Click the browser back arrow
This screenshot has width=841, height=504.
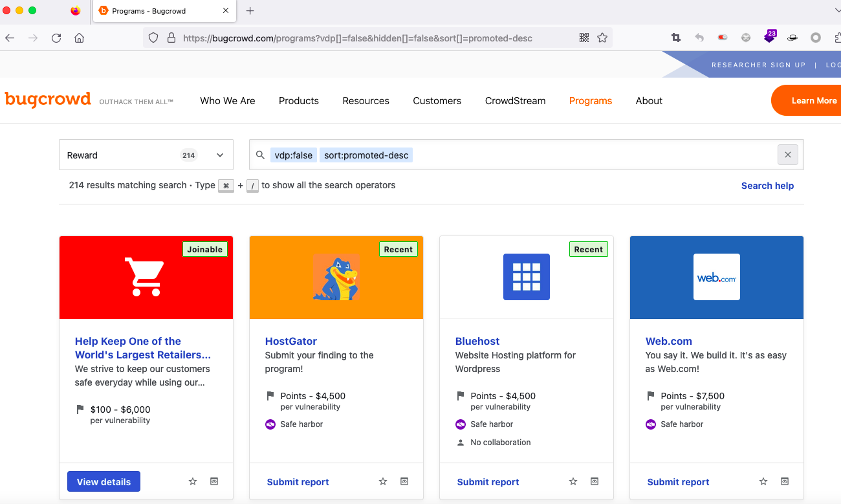click(x=10, y=38)
